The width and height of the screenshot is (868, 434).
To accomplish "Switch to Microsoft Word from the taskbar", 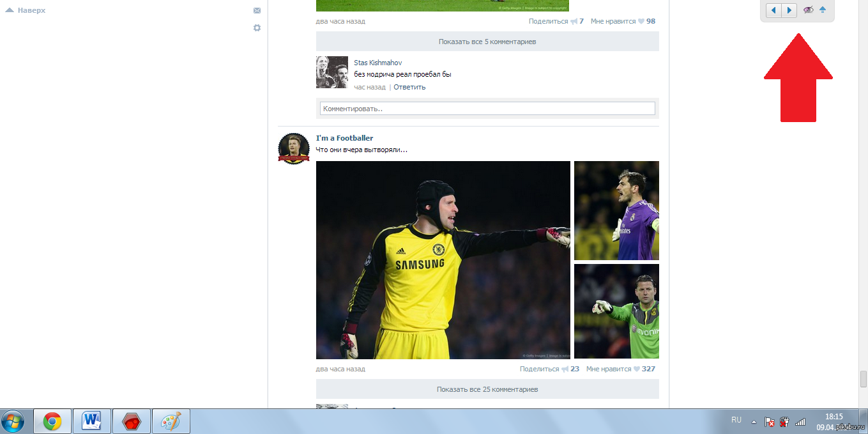I will [x=92, y=421].
